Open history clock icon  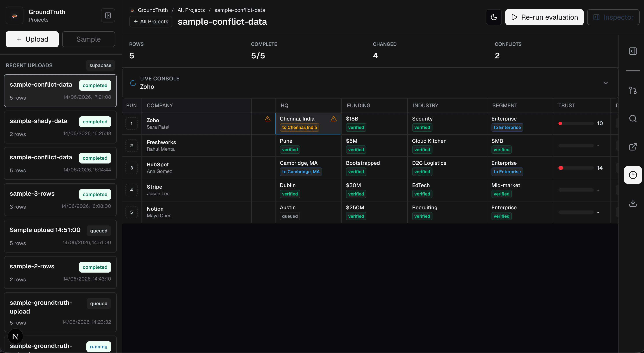pyautogui.click(x=633, y=175)
